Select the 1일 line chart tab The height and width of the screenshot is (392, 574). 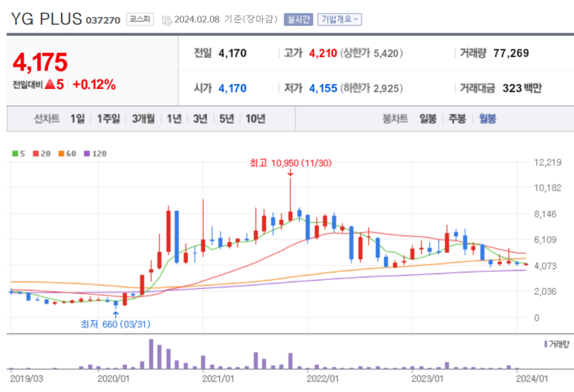point(78,119)
